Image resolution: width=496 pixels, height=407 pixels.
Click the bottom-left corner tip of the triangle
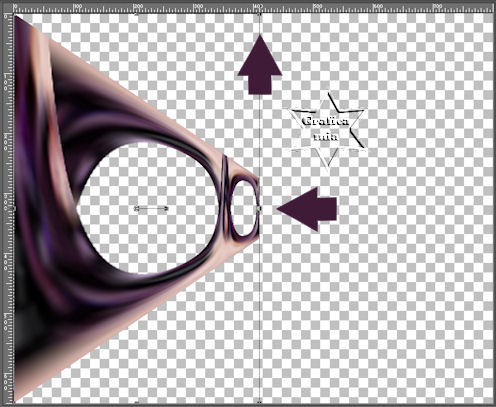pyautogui.click(x=15, y=400)
